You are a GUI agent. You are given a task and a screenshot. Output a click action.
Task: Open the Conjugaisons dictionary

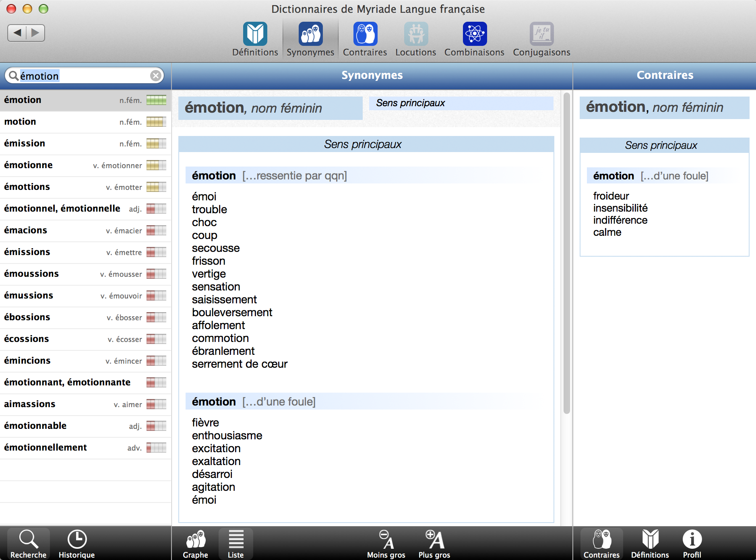(x=541, y=39)
